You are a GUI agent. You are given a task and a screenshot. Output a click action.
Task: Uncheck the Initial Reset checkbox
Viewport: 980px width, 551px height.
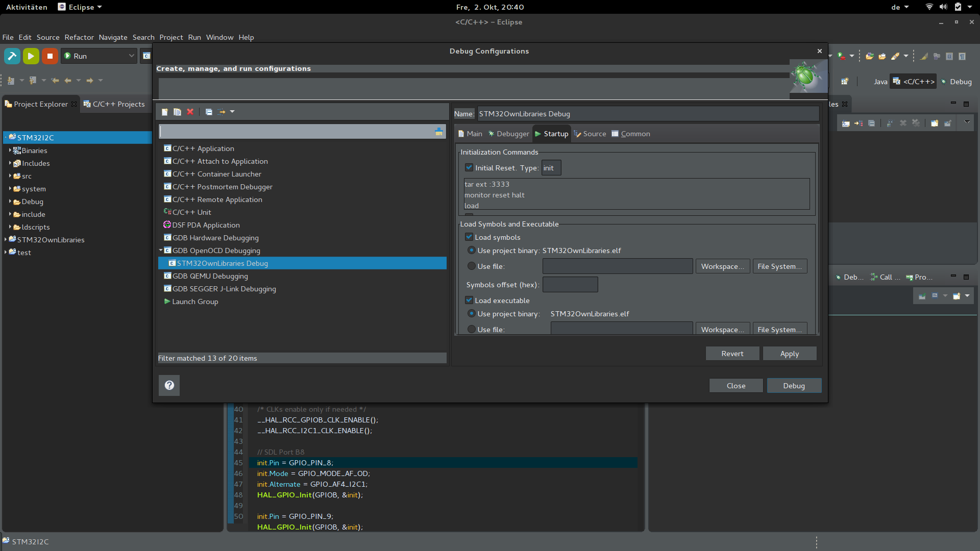[x=469, y=168]
